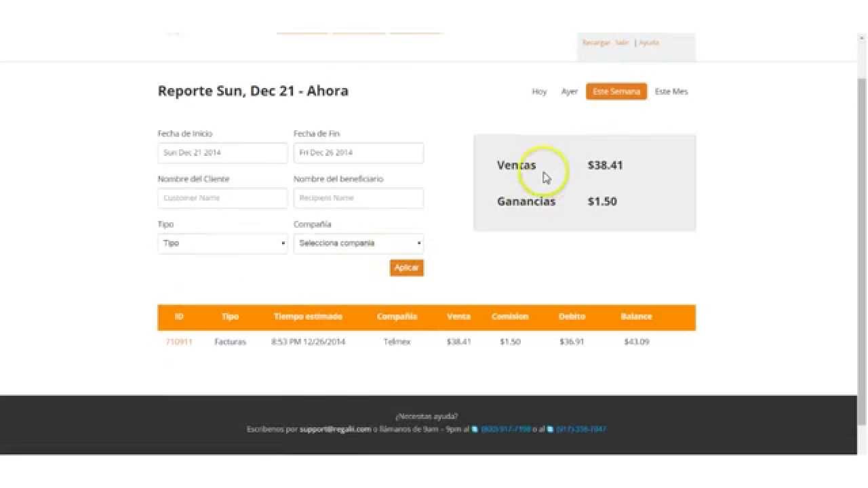Click the phone icon before the 917 number
This screenshot has height=488, width=868.
(x=551, y=429)
